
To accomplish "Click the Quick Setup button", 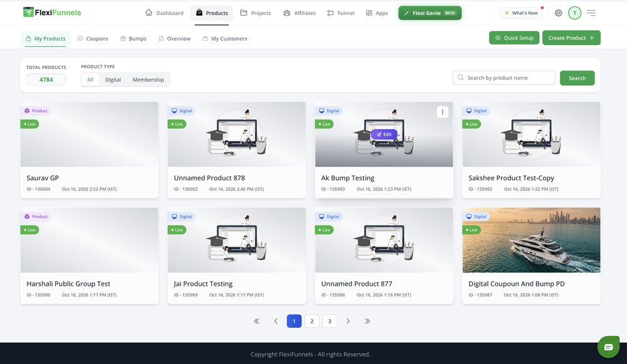I will coord(514,38).
